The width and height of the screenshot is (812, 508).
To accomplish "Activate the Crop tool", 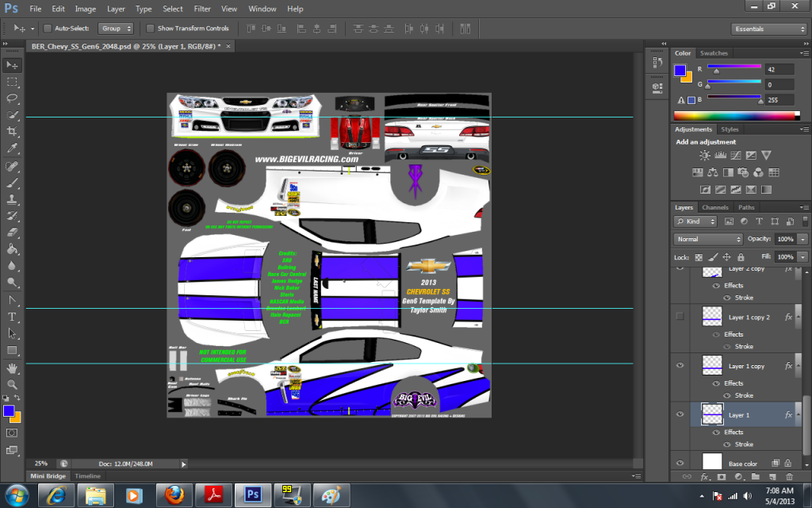I will click(x=12, y=132).
